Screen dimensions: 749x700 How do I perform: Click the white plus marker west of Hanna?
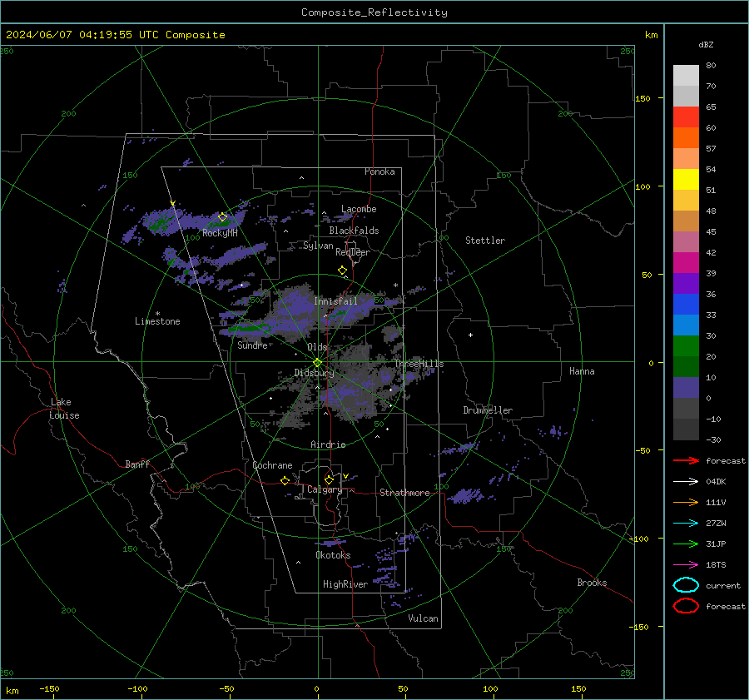point(470,335)
